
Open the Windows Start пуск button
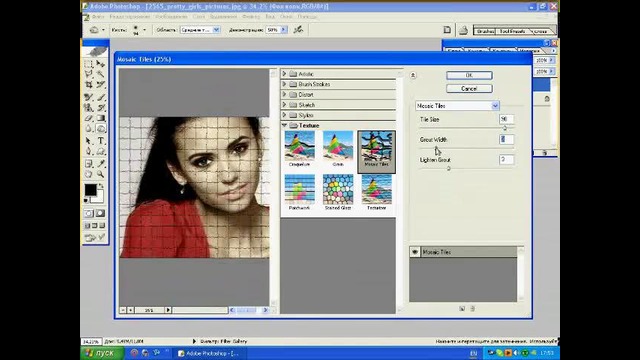click(102, 353)
